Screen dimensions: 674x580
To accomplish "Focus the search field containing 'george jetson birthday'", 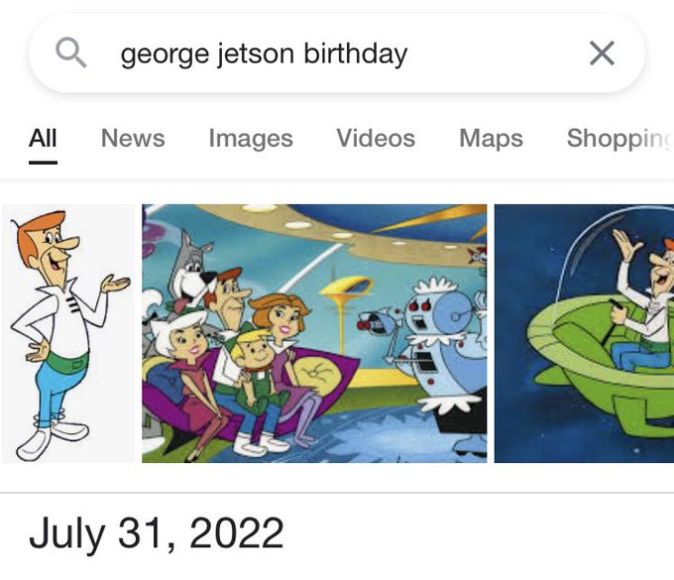I will 330,52.
